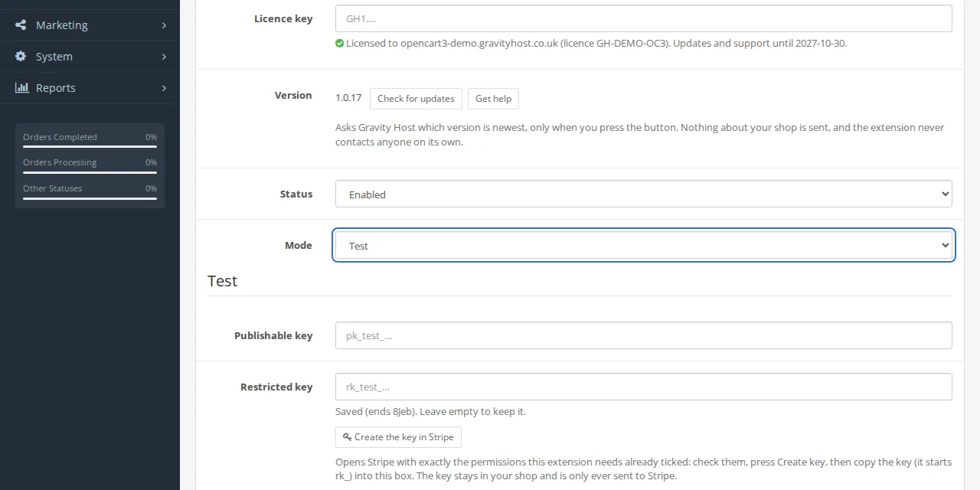Open the System menu item
Screen dimensions: 980x490
pos(90,57)
